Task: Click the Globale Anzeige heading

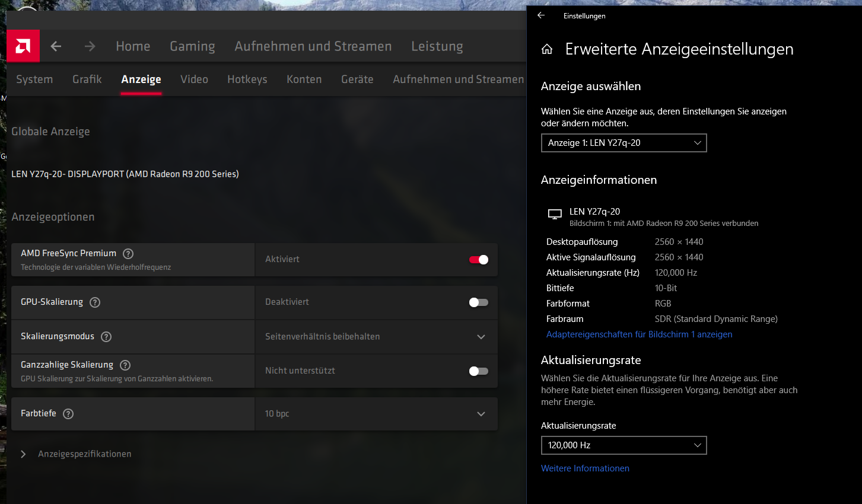Action: [x=51, y=132]
